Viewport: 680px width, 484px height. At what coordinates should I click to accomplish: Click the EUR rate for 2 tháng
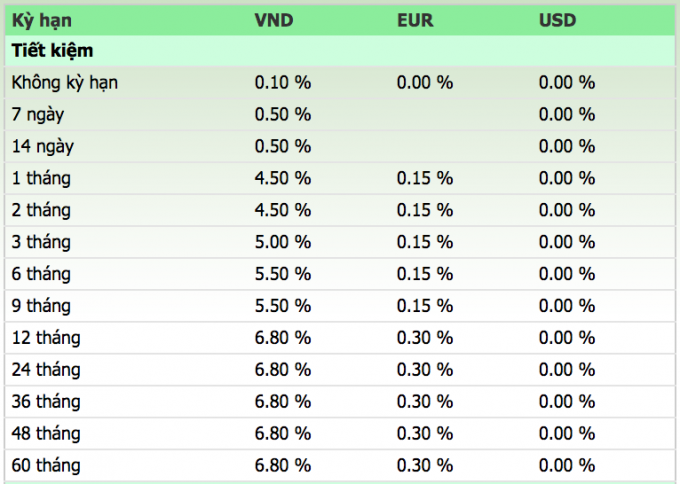(425, 210)
